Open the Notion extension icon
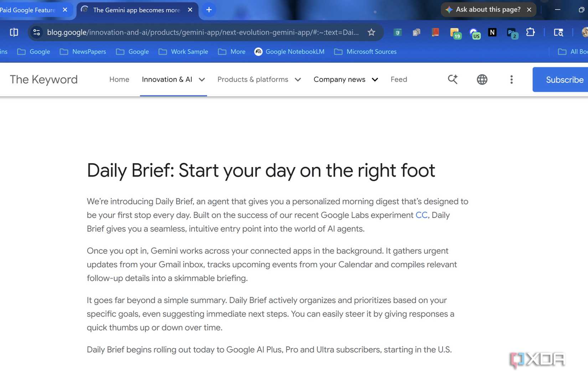 coord(492,32)
